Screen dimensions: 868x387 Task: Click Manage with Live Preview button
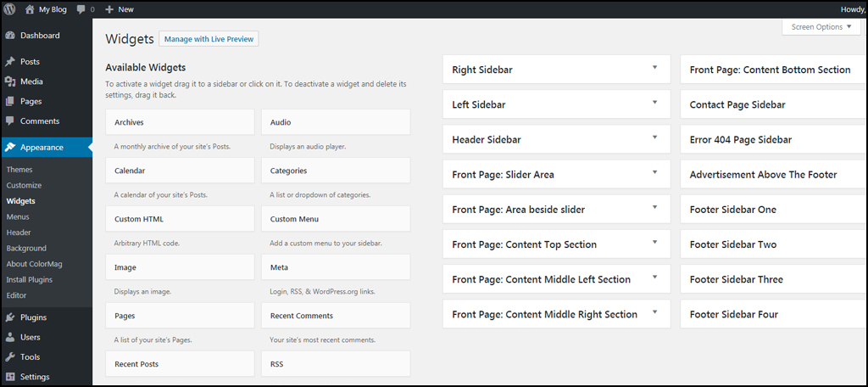pos(209,39)
